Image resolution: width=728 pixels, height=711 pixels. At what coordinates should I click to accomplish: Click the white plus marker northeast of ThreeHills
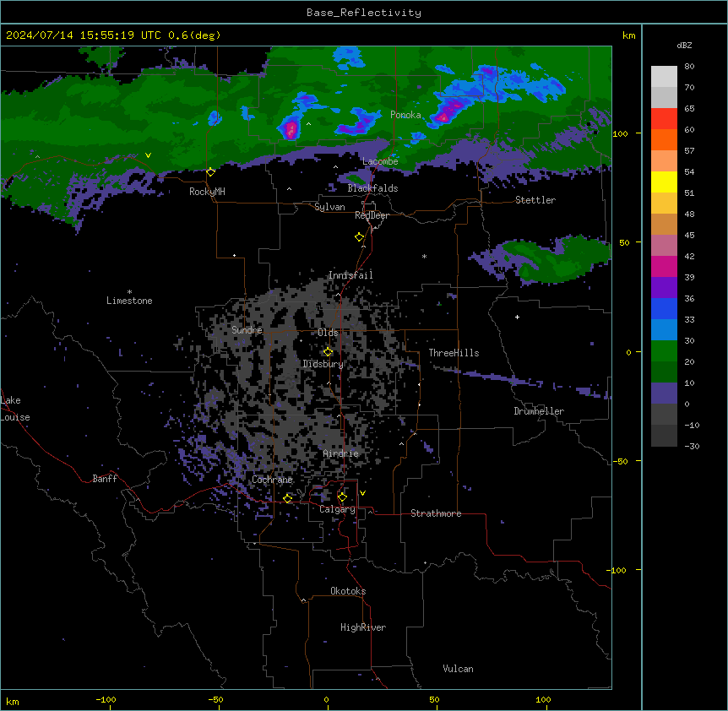(517, 317)
